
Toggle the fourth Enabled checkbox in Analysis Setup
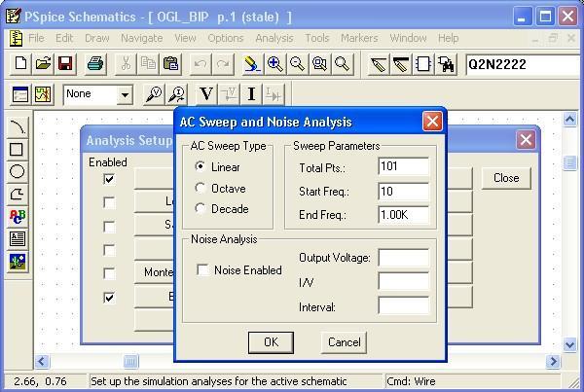coord(109,250)
